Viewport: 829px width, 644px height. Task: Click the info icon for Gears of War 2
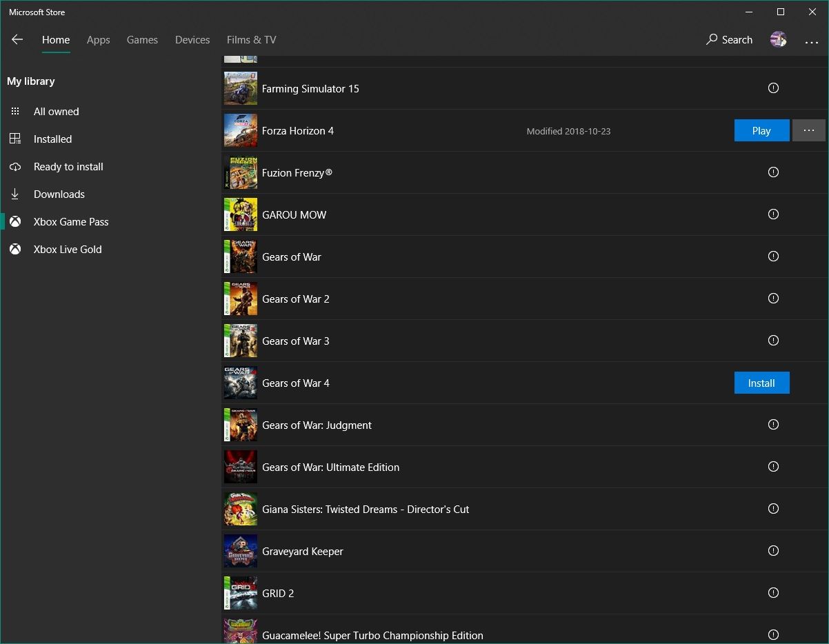[x=773, y=299]
